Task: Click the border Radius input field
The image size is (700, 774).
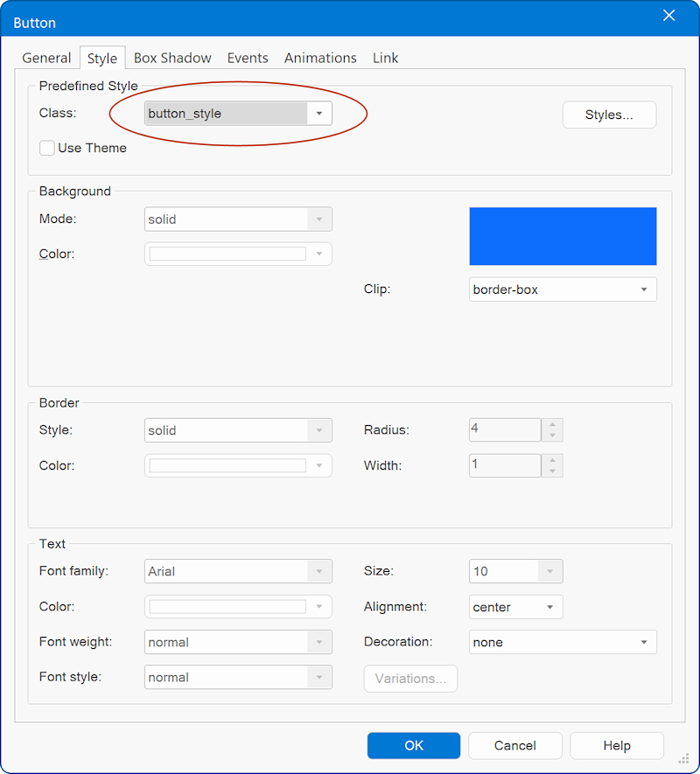Action: 505,430
